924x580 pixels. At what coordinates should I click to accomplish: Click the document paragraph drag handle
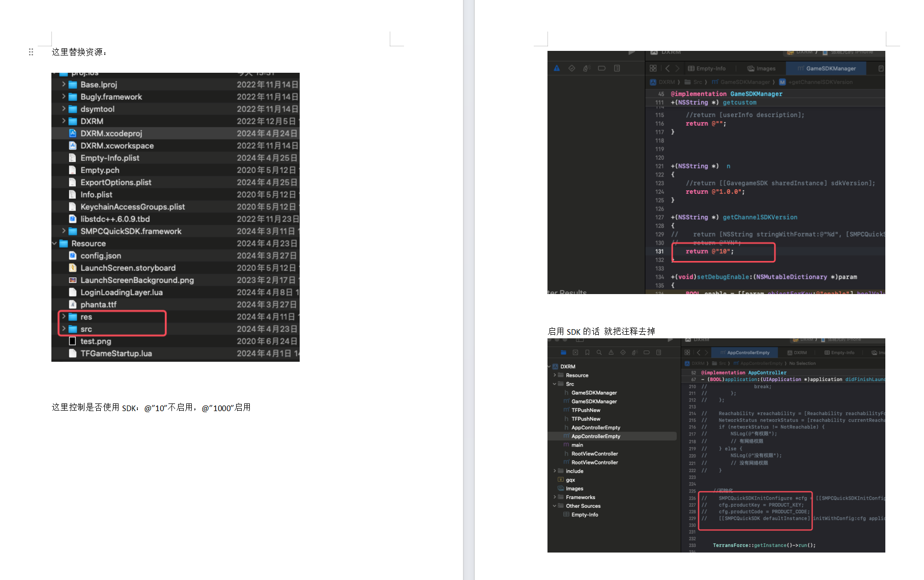tap(31, 52)
